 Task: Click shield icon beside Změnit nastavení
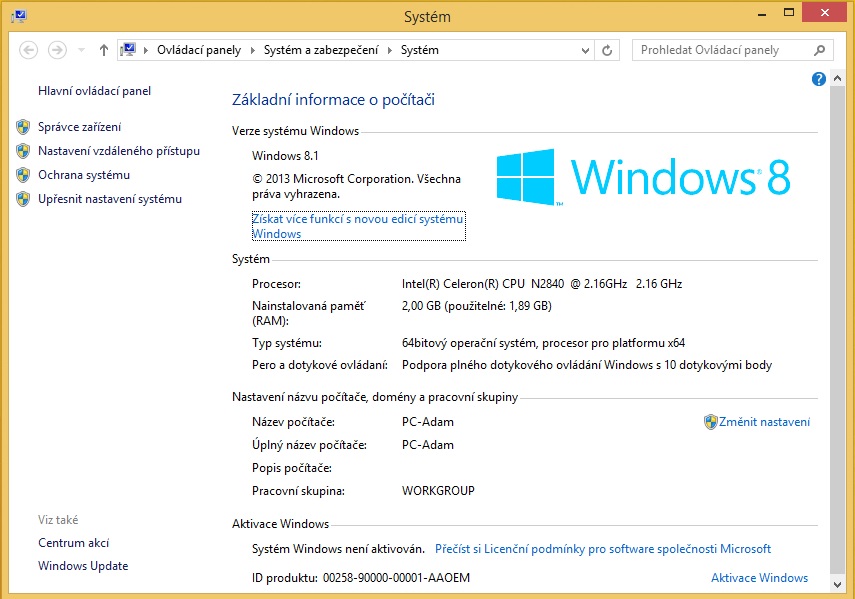click(x=711, y=422)
